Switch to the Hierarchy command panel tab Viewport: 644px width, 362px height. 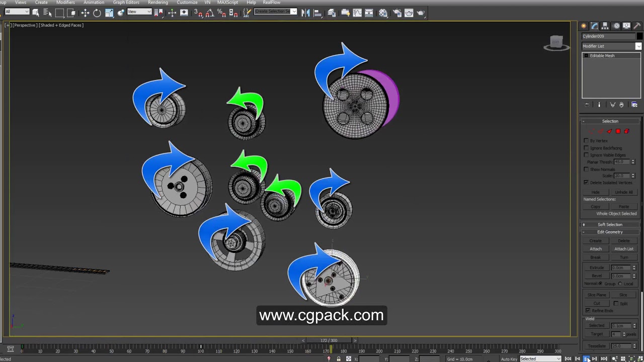605,26
